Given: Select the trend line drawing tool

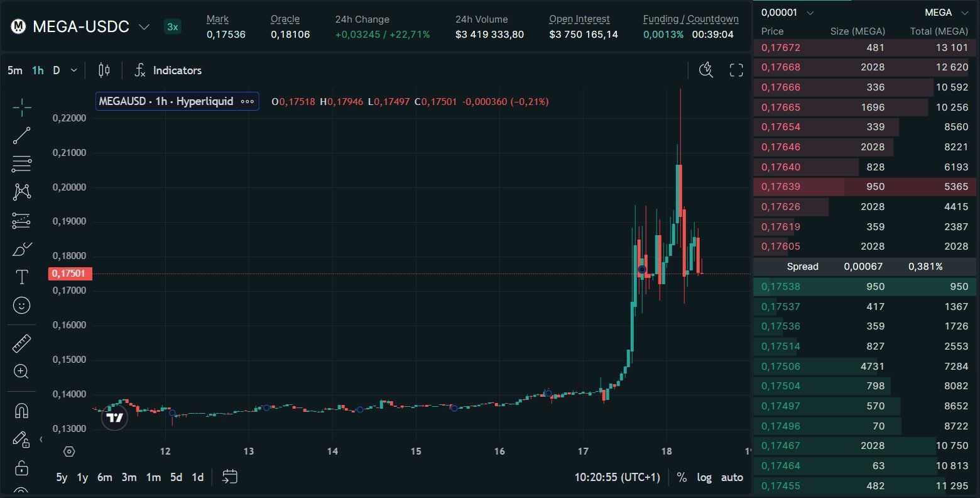Looking at the screenshot, I should (x=22, y=135).
